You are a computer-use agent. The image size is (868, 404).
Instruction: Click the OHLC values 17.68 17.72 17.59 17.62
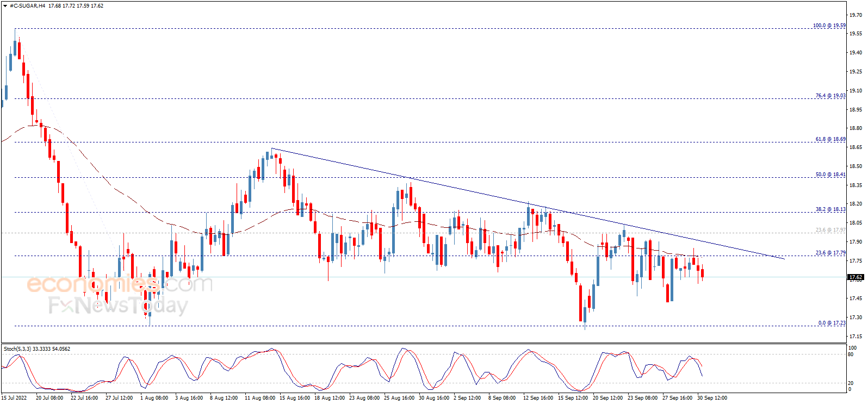pos(76,6)
